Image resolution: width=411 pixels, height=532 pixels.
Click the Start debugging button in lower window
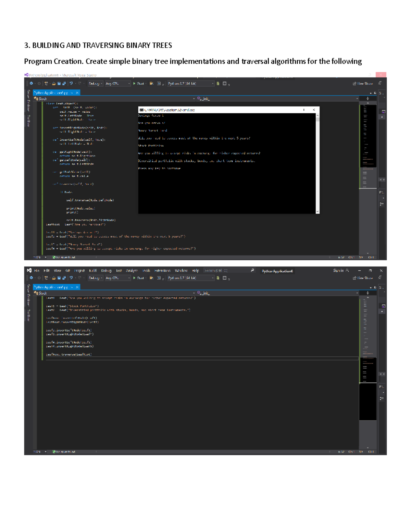click(x=138, y=278)
